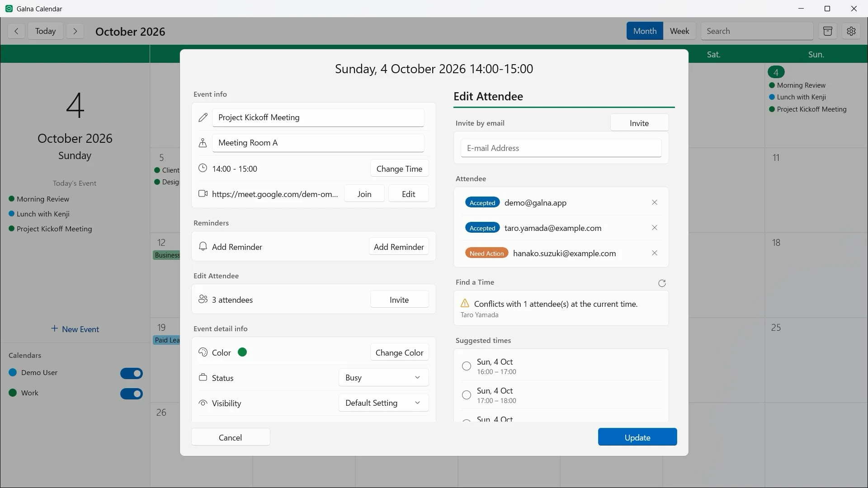Click the Search box in header

[x=757, y=31]
